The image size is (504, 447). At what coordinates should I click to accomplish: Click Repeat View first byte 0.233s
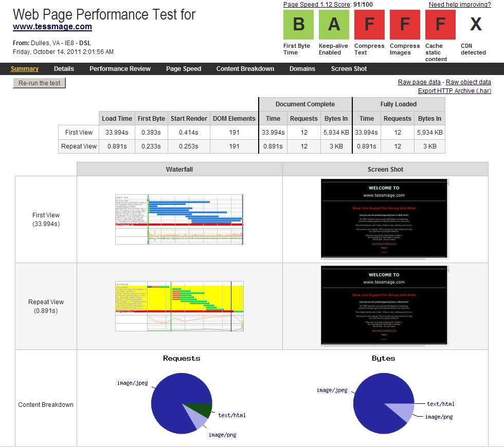[x=151, y=146]
